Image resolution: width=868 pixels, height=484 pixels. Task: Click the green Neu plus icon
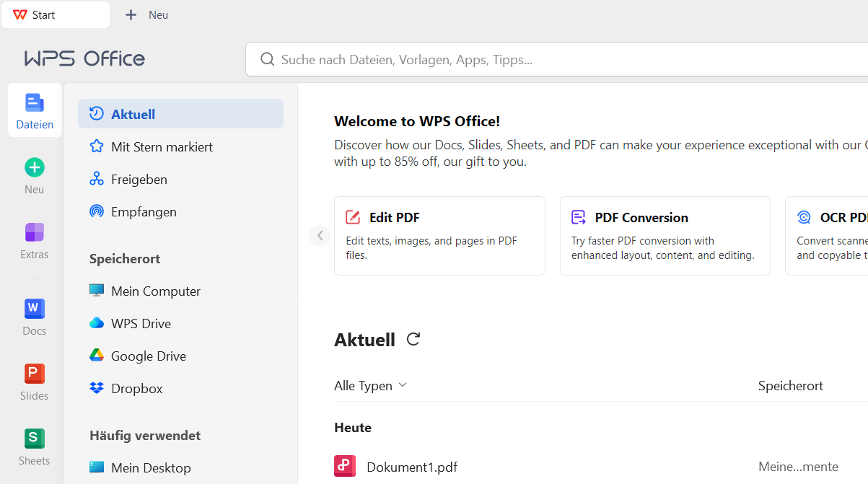coord(35,167)
